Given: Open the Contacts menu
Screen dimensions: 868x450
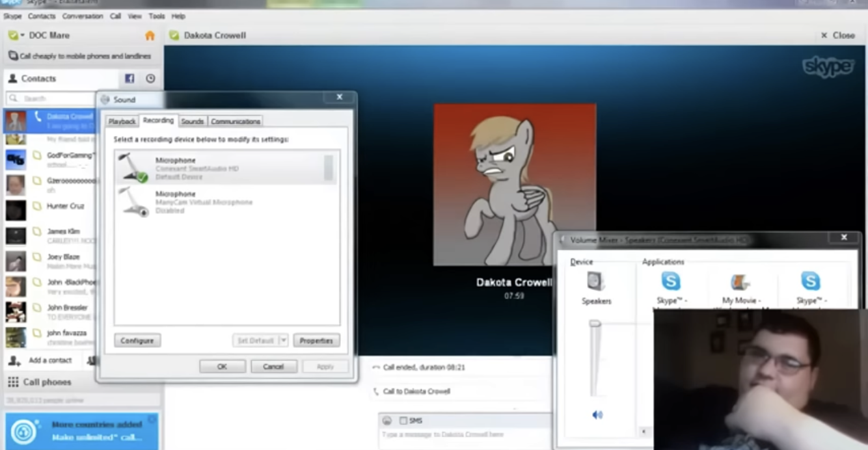Looking at the screenshot, I should pyautogui.click(x=42, y=16).
